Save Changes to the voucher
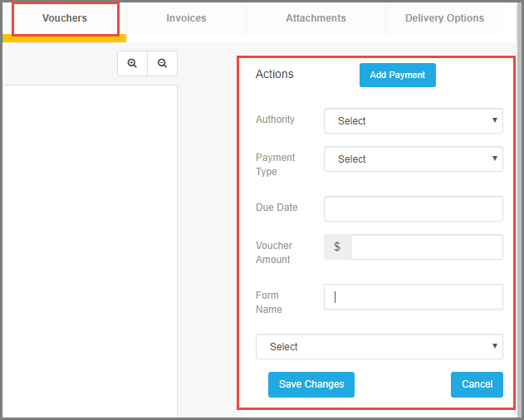The height and width of the screenshot is (420, 524). pos(311,384)
